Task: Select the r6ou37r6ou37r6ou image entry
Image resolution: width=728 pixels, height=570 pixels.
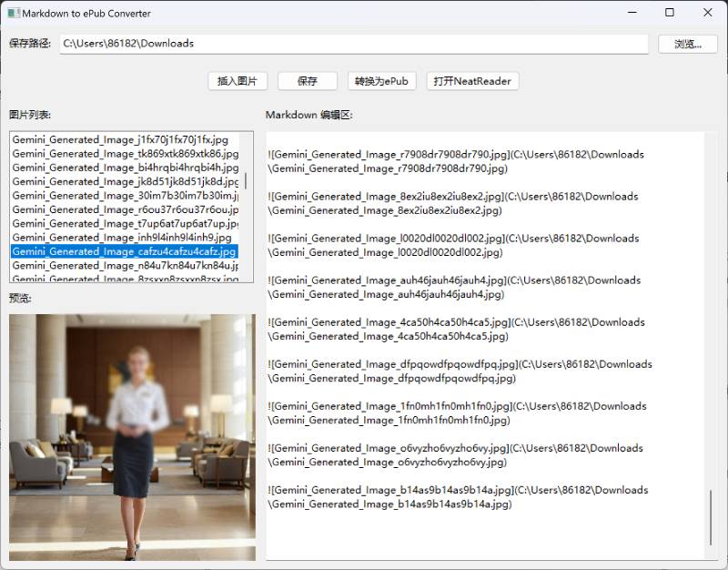Action: click(x=127, y=209)
